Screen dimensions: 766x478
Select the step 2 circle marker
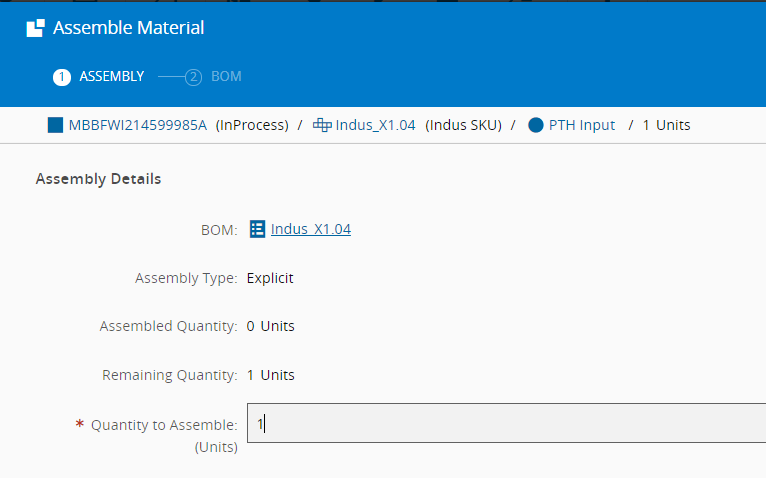click(x=194, y=77)
